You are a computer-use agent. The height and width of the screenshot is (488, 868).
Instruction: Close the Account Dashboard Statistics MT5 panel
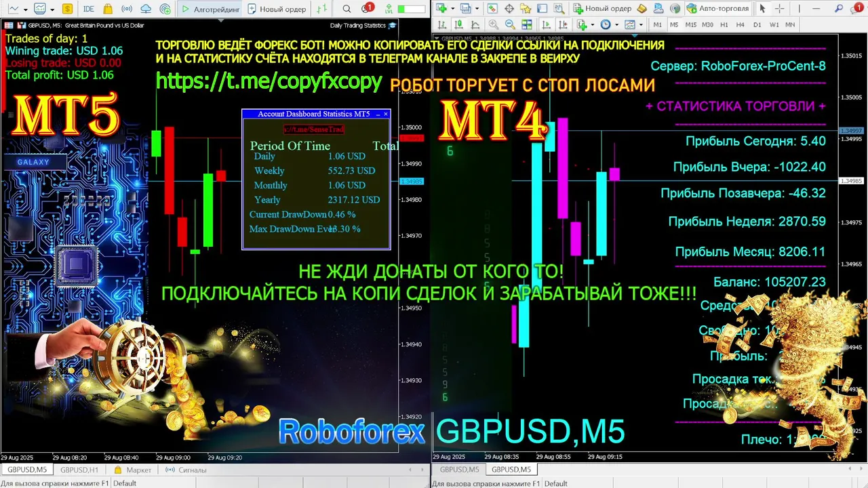(386, 114)
